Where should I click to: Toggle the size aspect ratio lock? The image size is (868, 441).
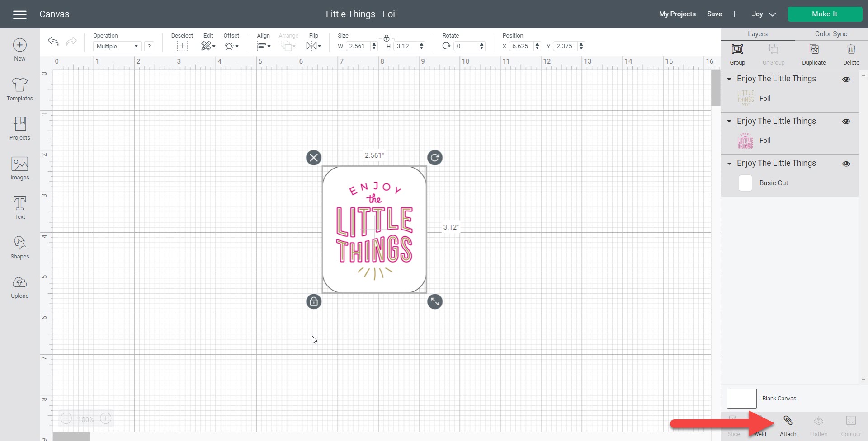click(x=387, y=38)
